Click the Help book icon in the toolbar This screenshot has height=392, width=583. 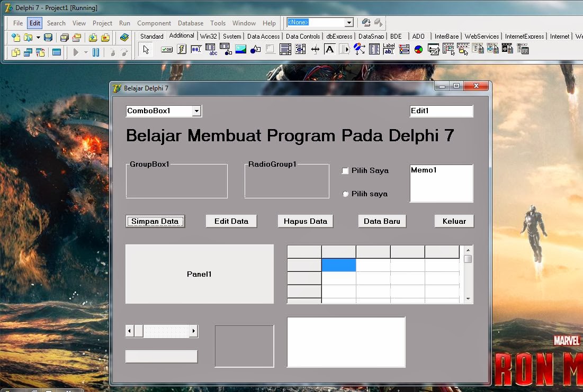(x=125, y=37)
